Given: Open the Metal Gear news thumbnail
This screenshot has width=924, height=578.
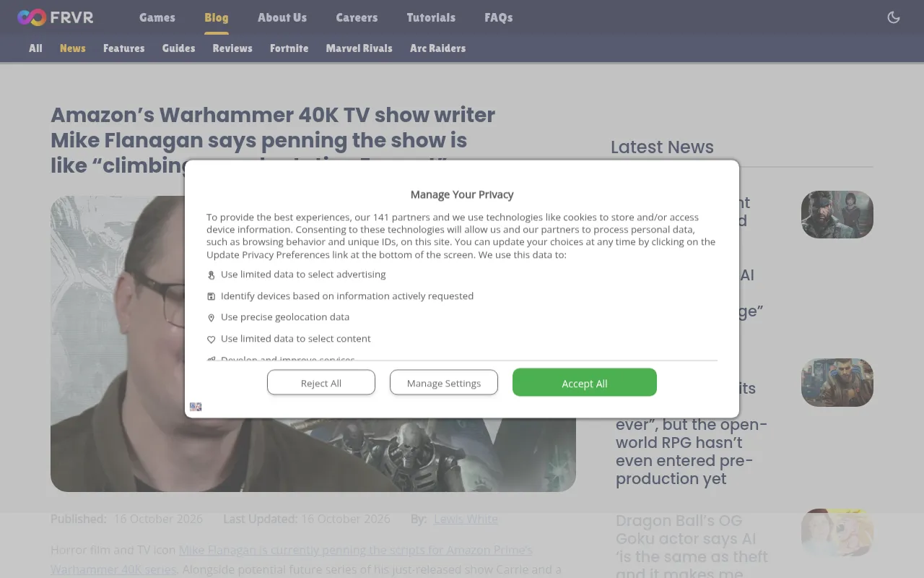Looking at the screenshot, I should 837,215.
